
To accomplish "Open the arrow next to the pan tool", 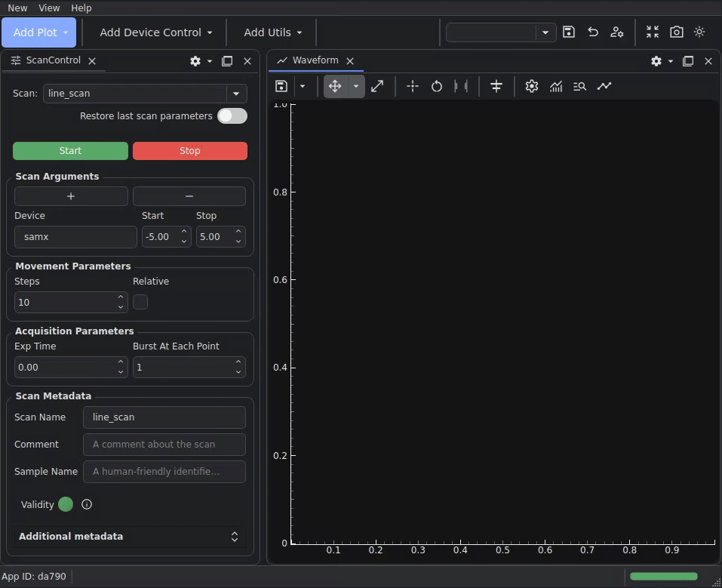I will [355, 86].
